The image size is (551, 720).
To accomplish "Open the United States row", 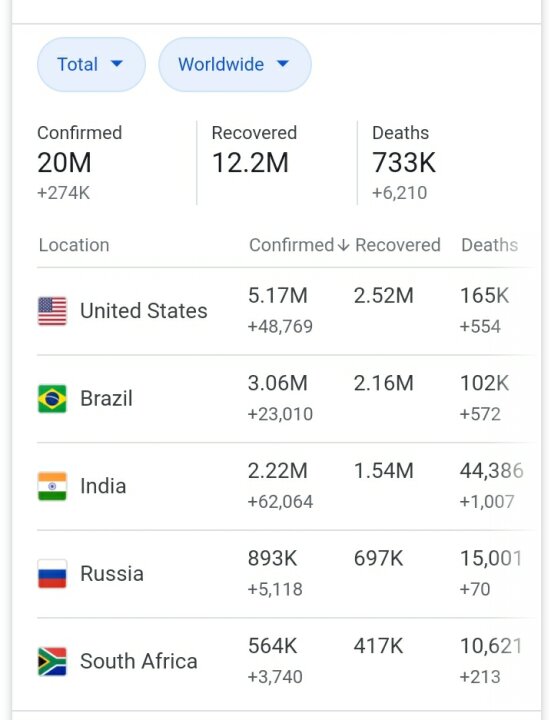I will click(286, 311).
